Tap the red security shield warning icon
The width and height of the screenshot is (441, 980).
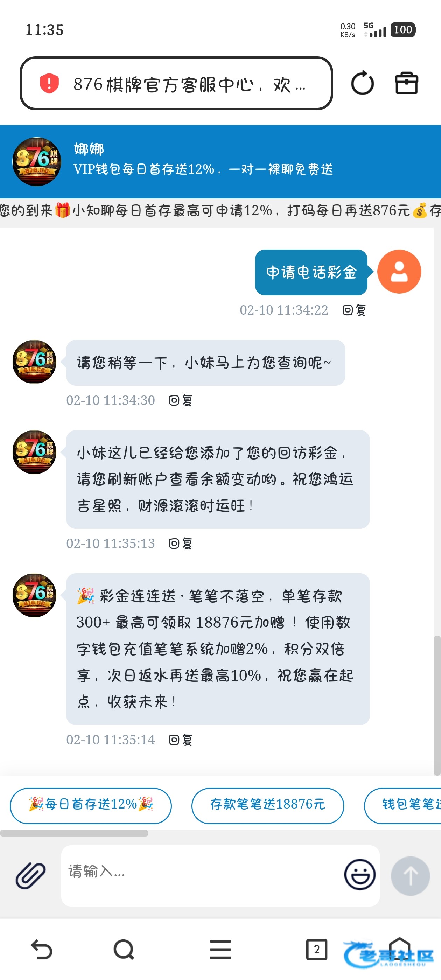coord(49,83)
